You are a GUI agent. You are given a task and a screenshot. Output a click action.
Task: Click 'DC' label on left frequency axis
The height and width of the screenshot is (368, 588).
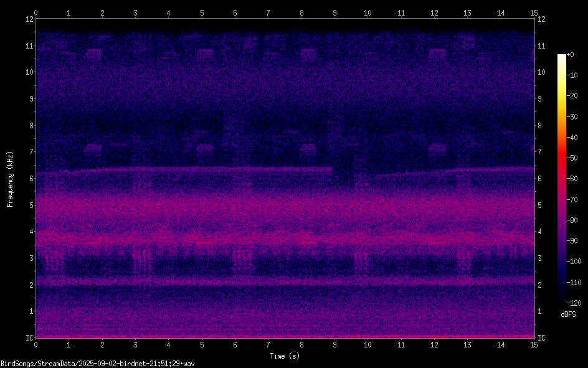[x=30, y=338]
